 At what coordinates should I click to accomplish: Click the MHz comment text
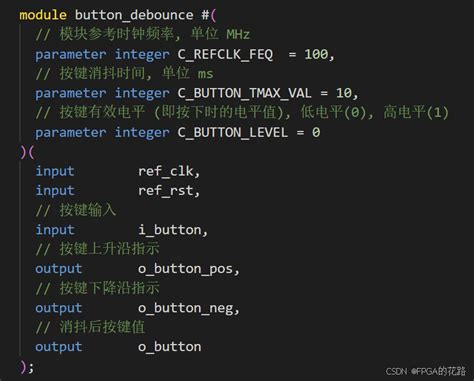(238, 34)
